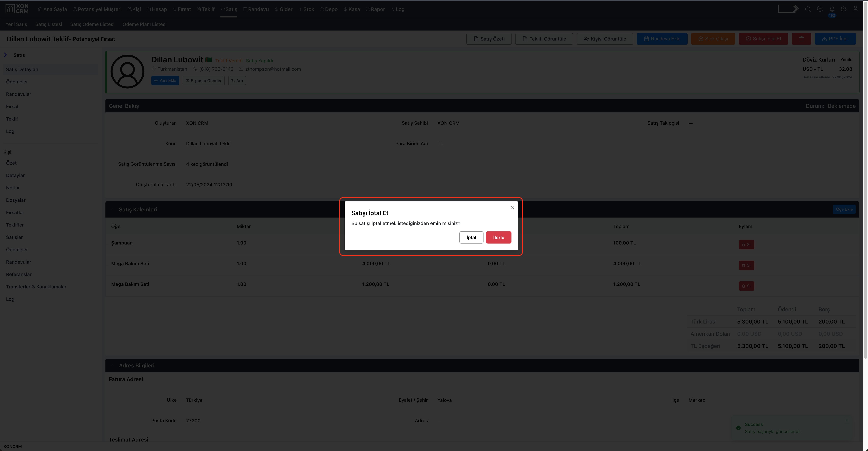Open the Satış top menu

(x=229, y=9)
